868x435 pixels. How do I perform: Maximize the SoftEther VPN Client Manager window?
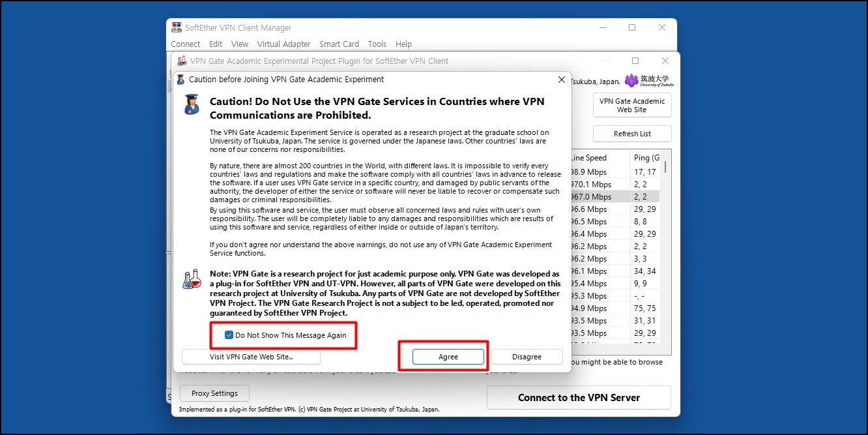pos(632,27)
